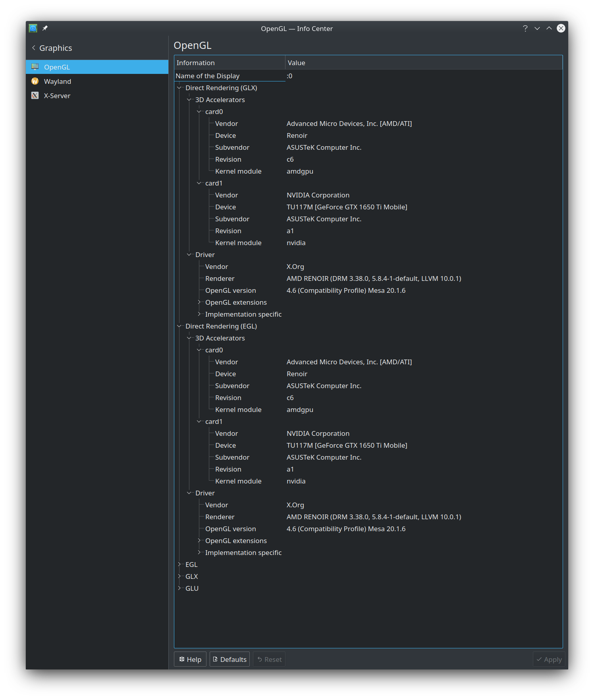Image resolution: width=594 pixels, height=700 pixels.
Task: Select EGL Driver OpenGL version value
Action: pyautogui.click(x=346, y=529)
